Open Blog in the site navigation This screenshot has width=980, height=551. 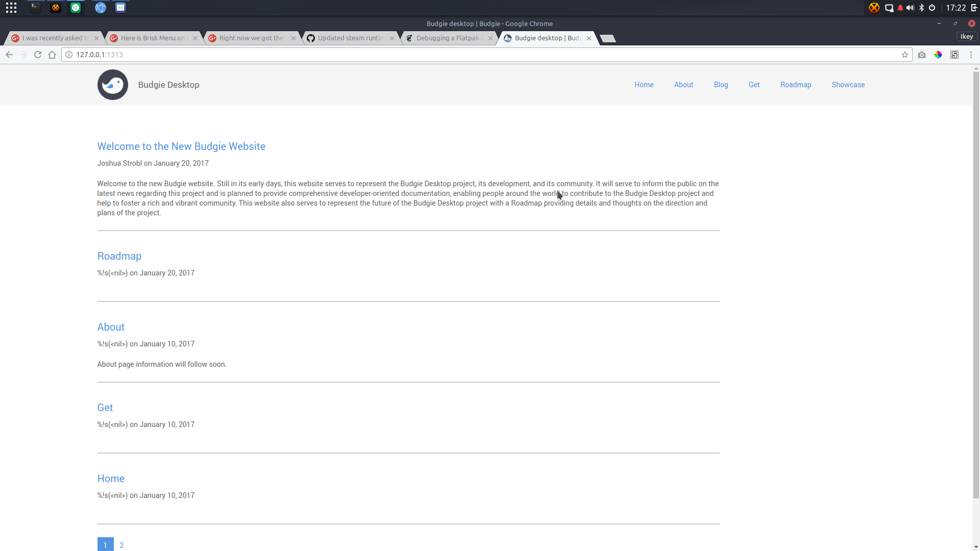(721, 85)
